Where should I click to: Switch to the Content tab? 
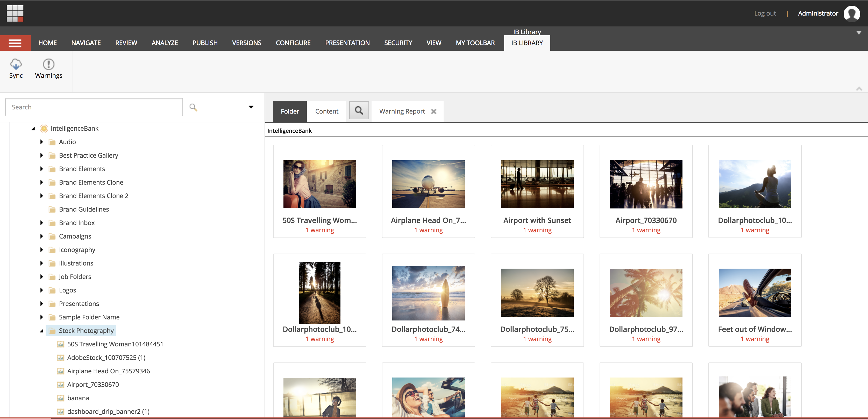[326, 111]
